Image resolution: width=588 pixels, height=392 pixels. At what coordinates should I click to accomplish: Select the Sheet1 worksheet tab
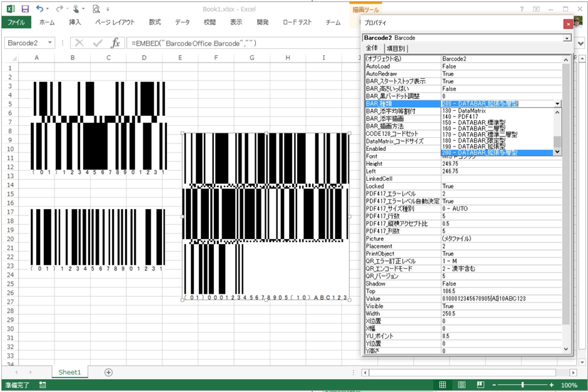[x=69, y=372]
